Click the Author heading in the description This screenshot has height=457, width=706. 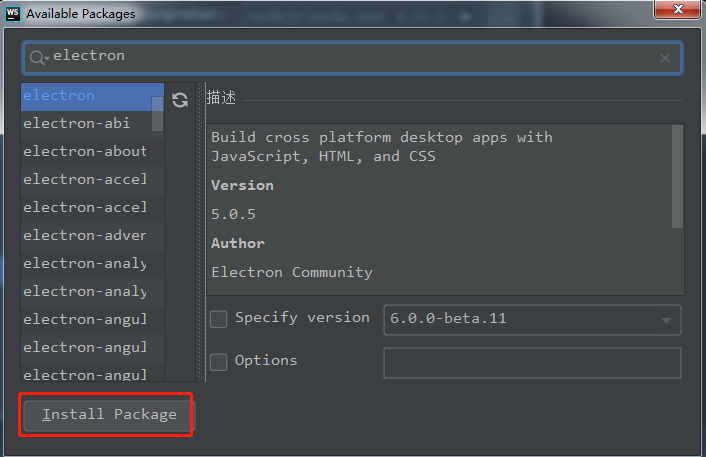pyautogui.click(x=238, y=244)
